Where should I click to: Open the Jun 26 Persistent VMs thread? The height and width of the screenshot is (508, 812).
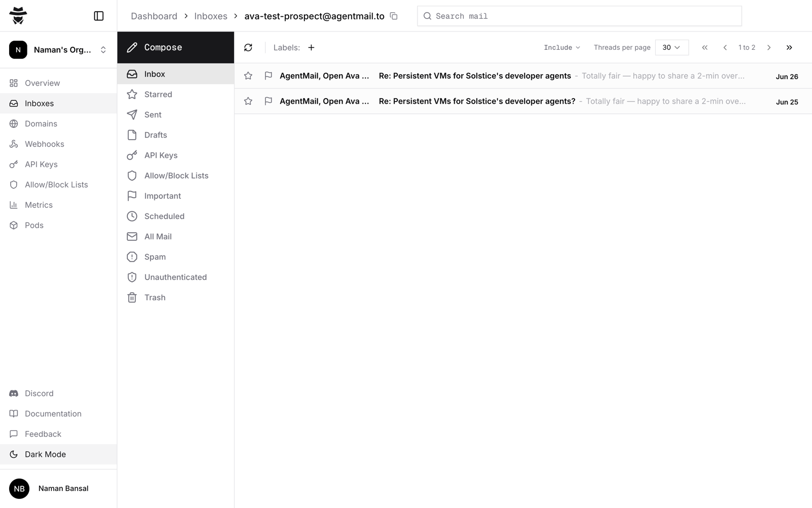523,76
